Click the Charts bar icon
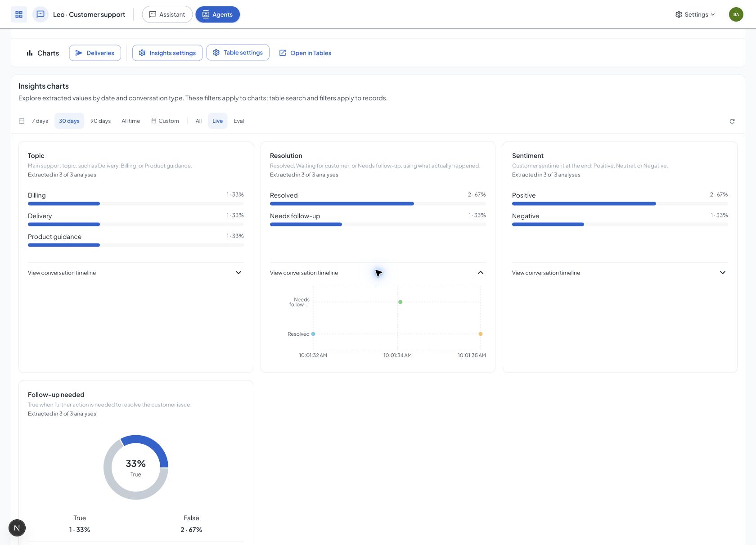 [x=30, y=53]
